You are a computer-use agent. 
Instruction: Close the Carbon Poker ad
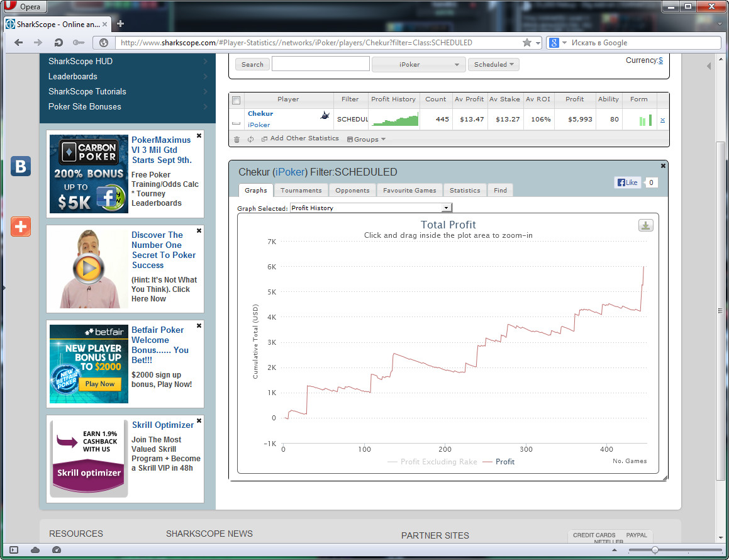click(x=199, y=135)
